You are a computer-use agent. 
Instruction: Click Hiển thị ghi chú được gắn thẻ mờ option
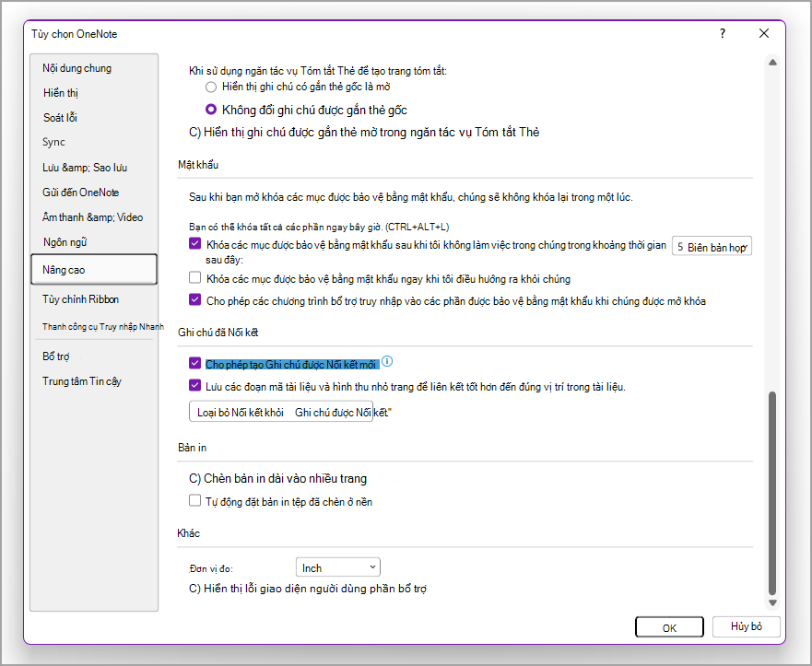pyautogui.click(x=364, y=133)
